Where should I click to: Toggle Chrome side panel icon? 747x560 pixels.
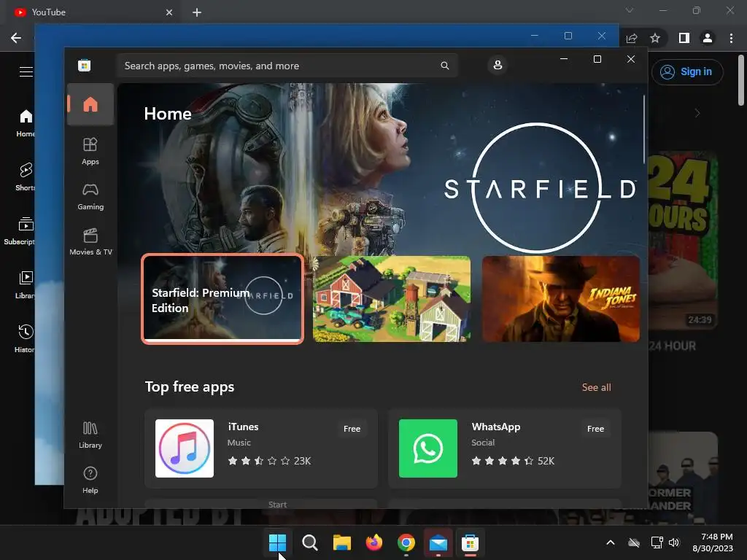click(x=684, y=38)
